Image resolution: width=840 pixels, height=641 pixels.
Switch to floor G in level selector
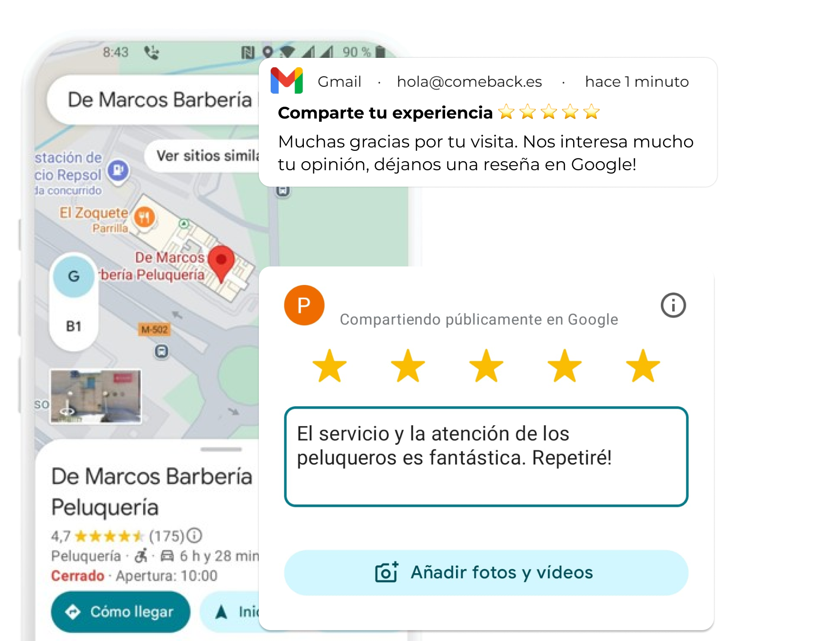point(73,276)
